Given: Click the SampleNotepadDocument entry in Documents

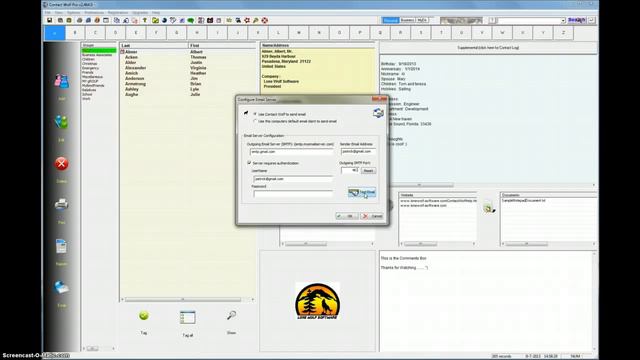Looking at the screenshot, I should coord(524,200).
